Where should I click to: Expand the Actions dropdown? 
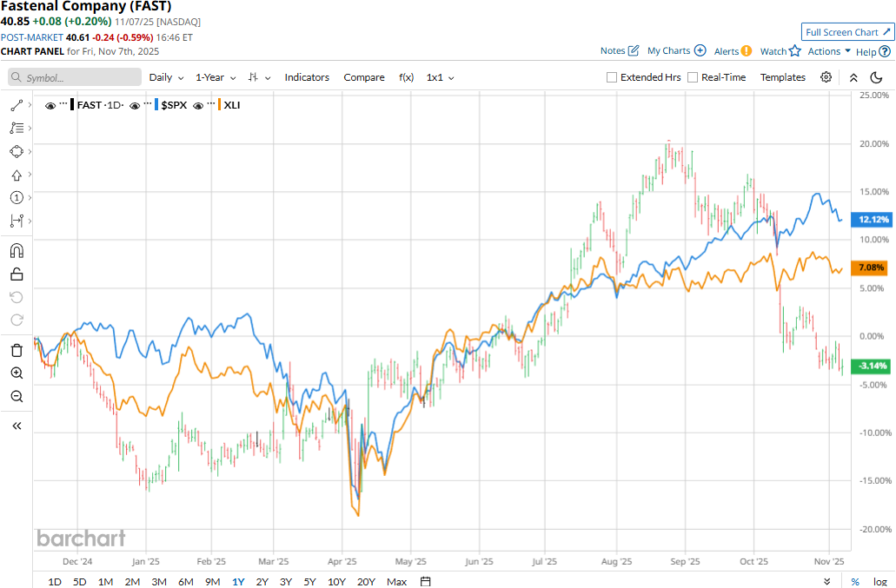829,50
